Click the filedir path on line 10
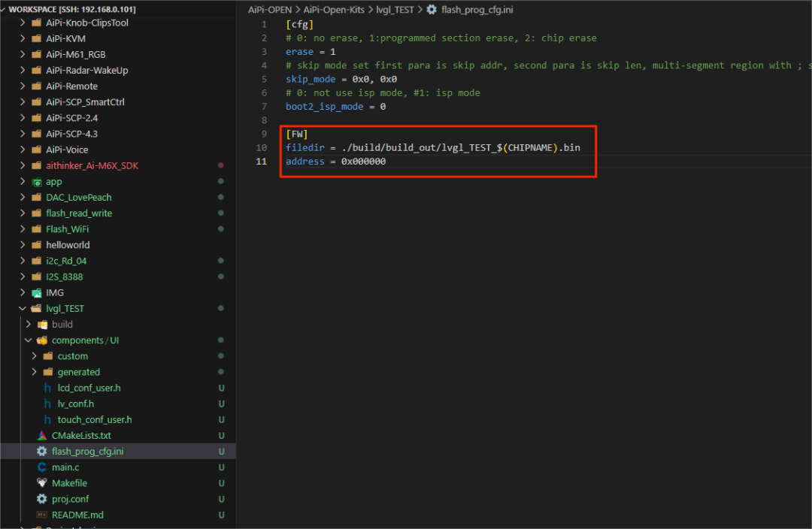This screenshot has height=529, width=812. click(x=461, y=148)
